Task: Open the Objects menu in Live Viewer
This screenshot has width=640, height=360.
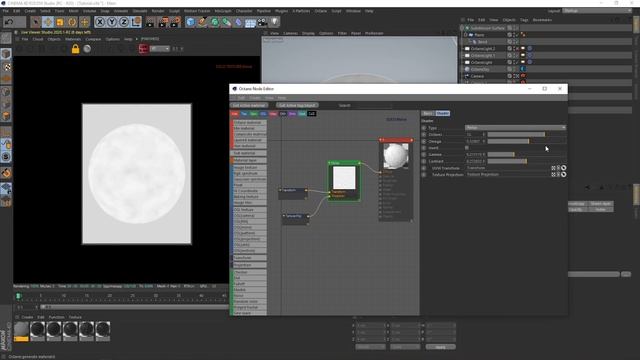Action: [x=54, y=39]
